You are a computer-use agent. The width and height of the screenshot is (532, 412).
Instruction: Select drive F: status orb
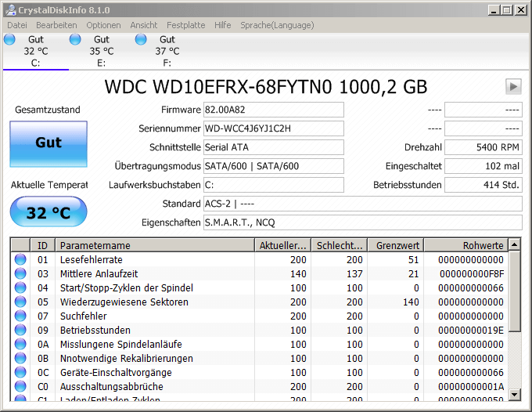pyautogui.click(x=141, y=39)
